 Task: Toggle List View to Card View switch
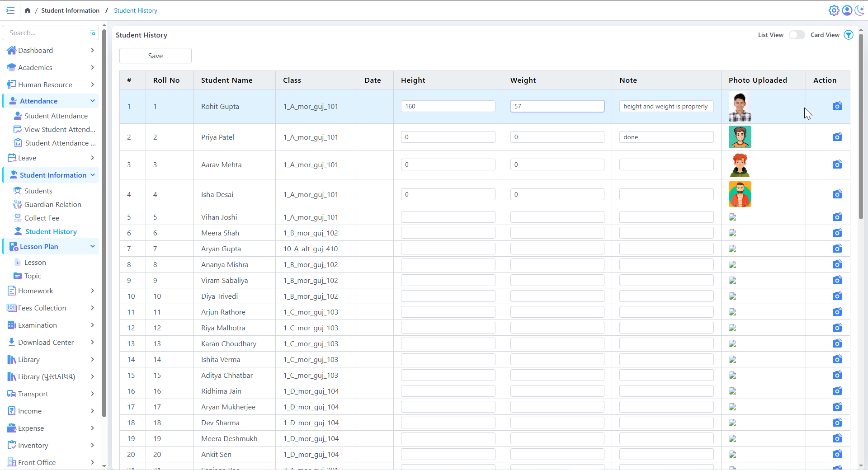tap(797, 35)
